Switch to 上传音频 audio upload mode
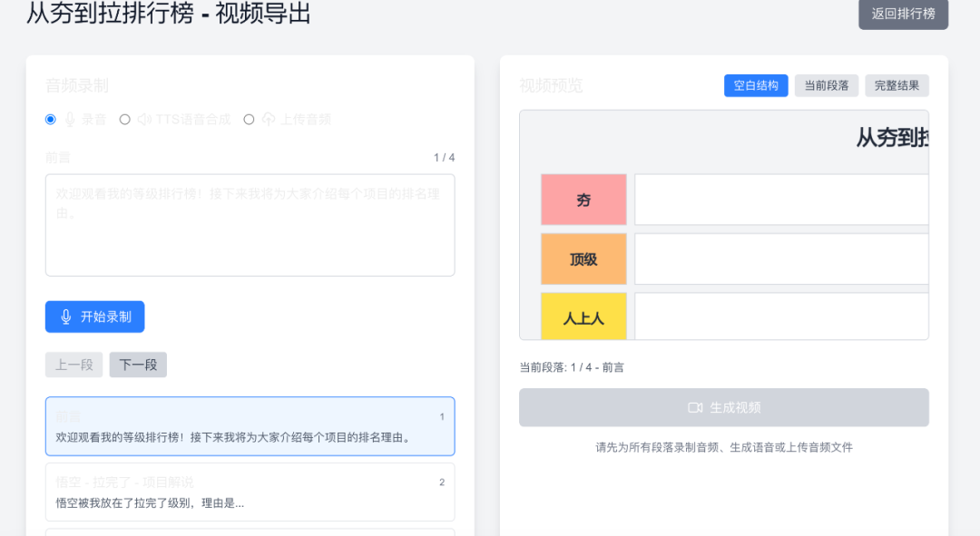Screen dimensions: 980x536 point(248,119)
